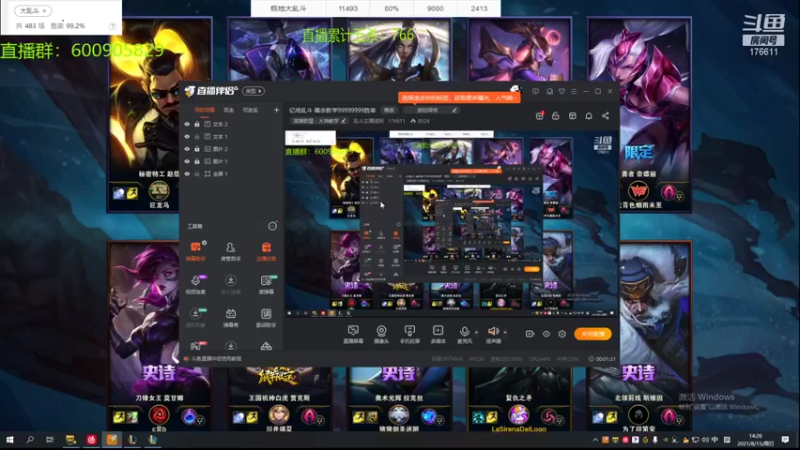Click the lock icon in top toolbar
This screenshot has width=800, height=450.
556,116
